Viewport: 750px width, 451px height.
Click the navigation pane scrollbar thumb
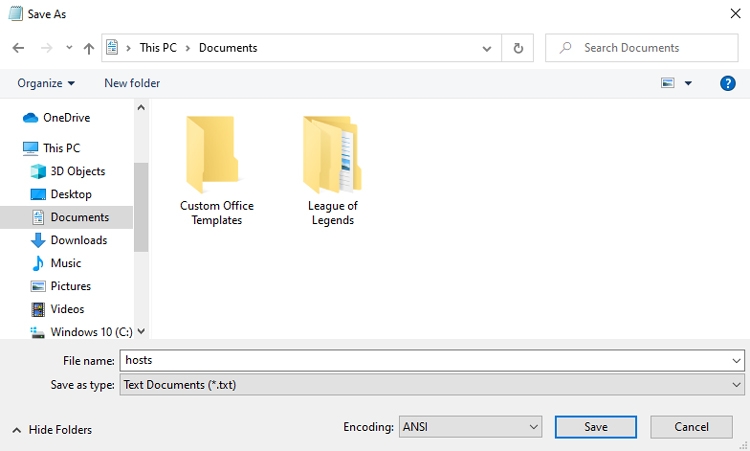[141, 207]
